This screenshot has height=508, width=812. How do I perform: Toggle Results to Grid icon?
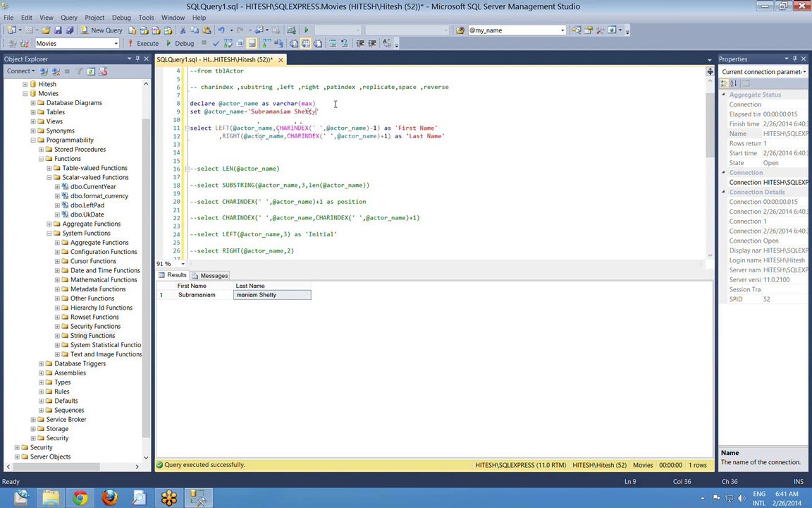[305, 44]
